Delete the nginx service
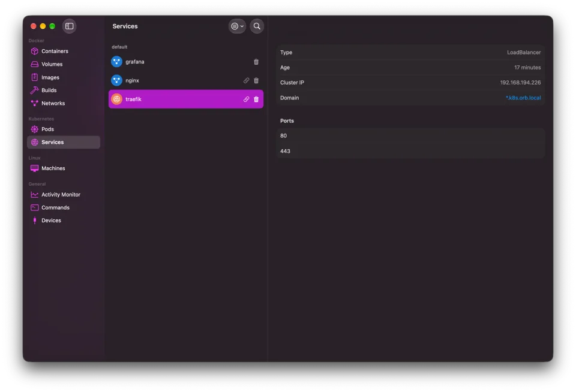Screen dimensions: 576x392 (x=256, y=80)
